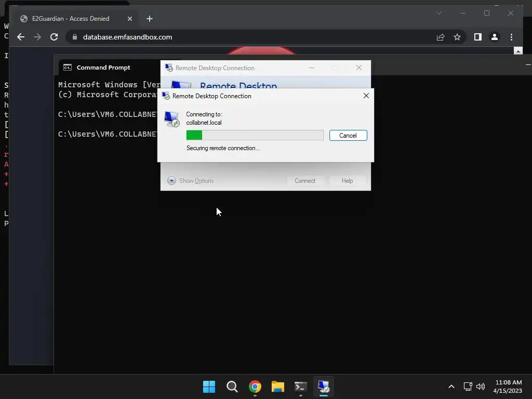The width and height of the screenshot is (532, 399).
Task: Open the clock showing 11:08 AM
Action: coord(508,387)
